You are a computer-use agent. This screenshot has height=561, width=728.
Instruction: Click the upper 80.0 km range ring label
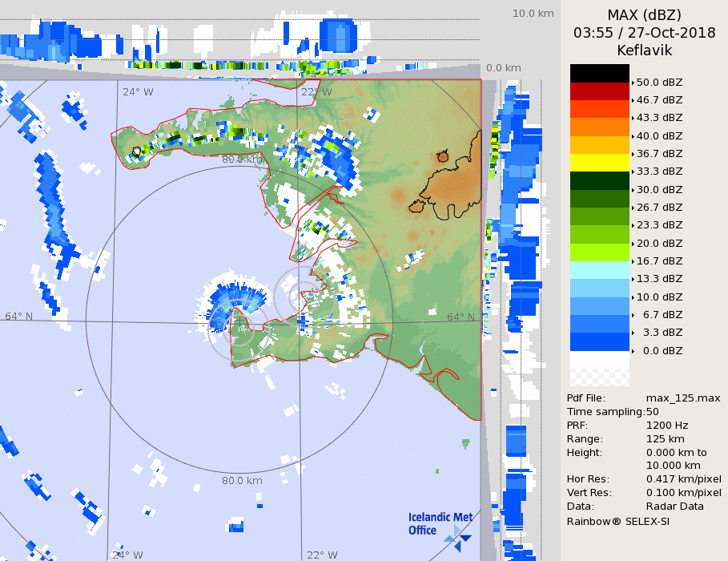[242, 159]
